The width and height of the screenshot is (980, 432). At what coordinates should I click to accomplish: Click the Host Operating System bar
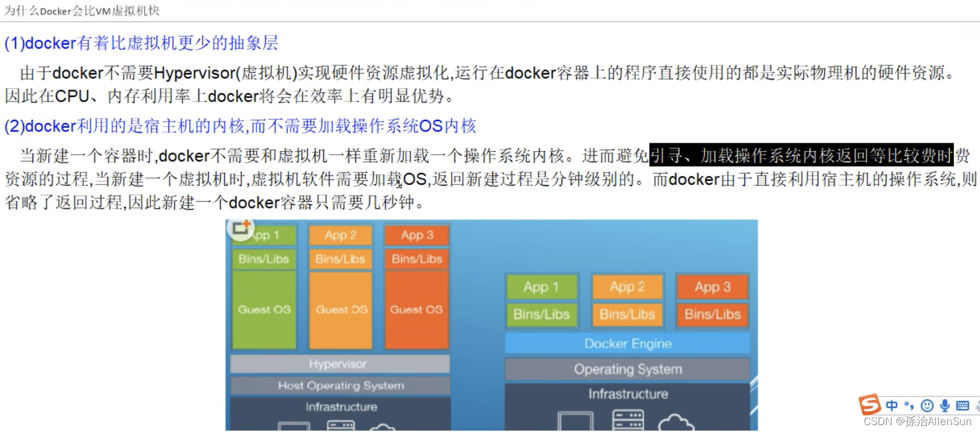tap(340, 386)
